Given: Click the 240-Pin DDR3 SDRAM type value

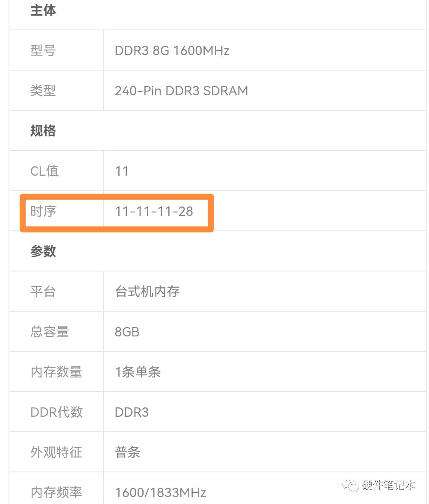Looking at the screenshot, I should click(x=181, y=91).
